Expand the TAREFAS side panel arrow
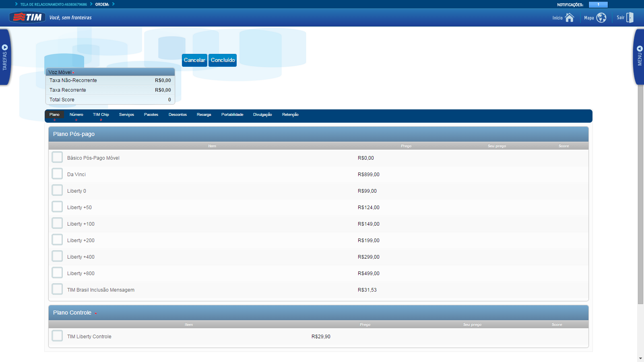 5,47
